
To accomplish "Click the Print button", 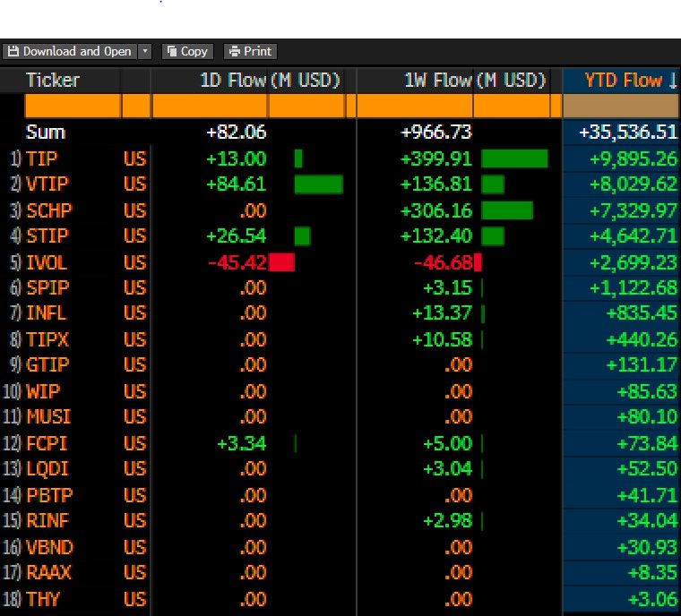I will (250, 52).
